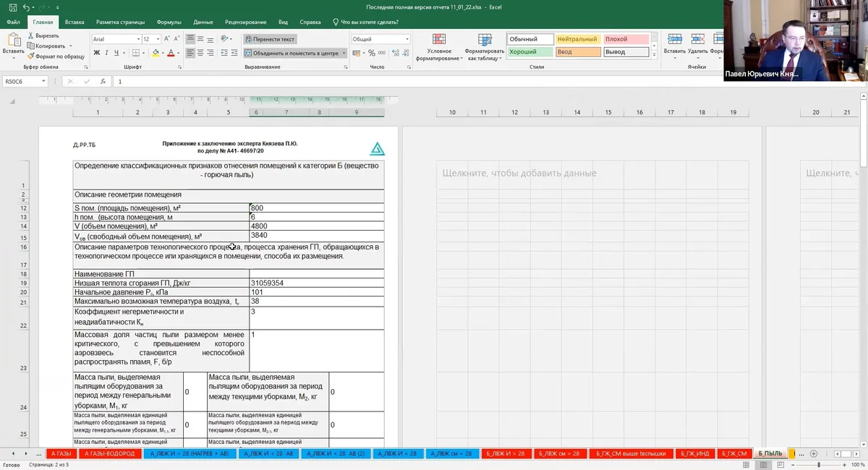This screenshot has height=470, width=868.
Task: Toggle bold formatting (Ж)
Action: (96, 53)
